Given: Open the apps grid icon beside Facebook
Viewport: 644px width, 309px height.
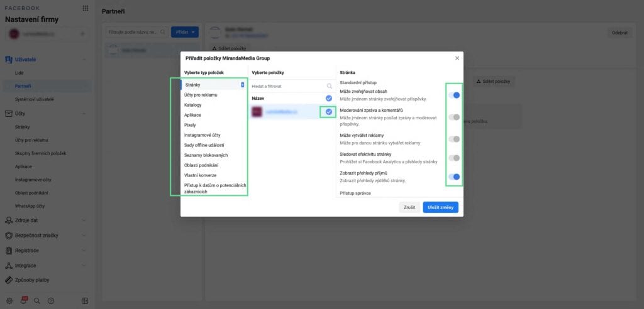Looking at the screenshot, I should pos(86,8).
